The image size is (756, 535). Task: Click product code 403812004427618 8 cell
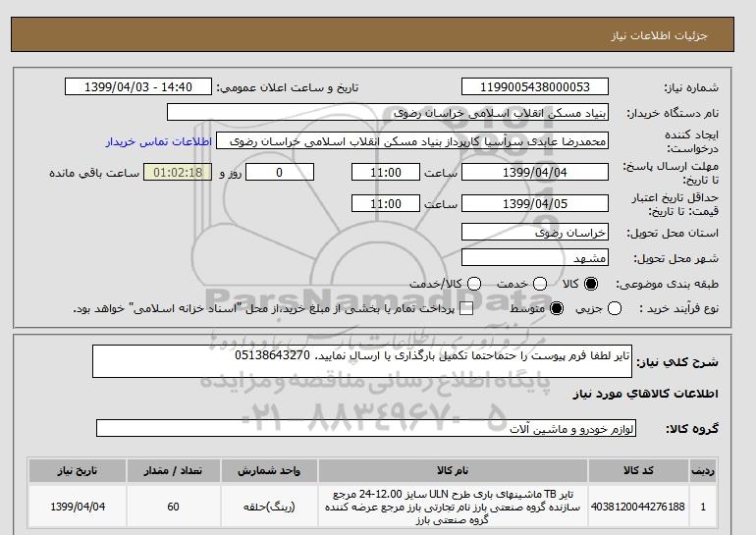pyautogui.click(x=638, y=508)
